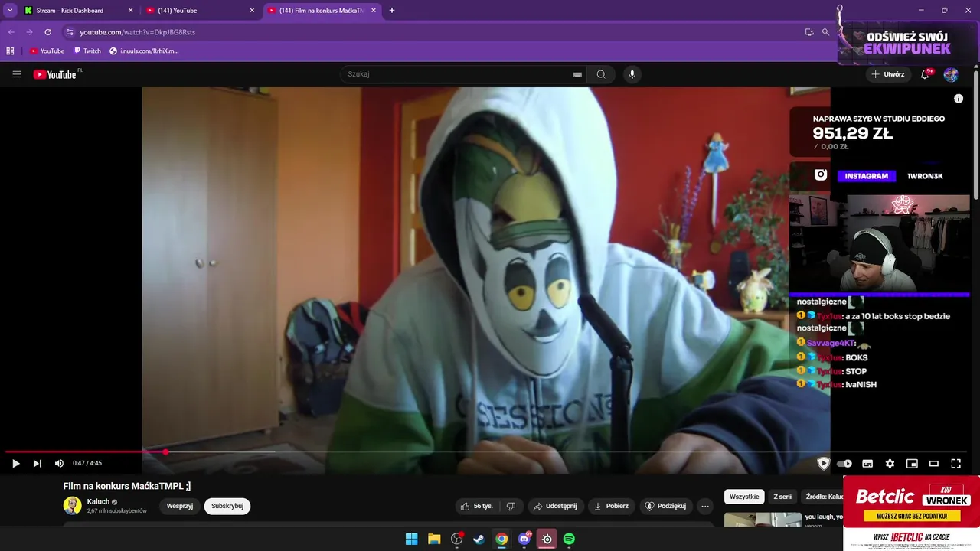View site information icon in address bar
The height and width of the screenshot is (551, 980).
pos(70,32)
